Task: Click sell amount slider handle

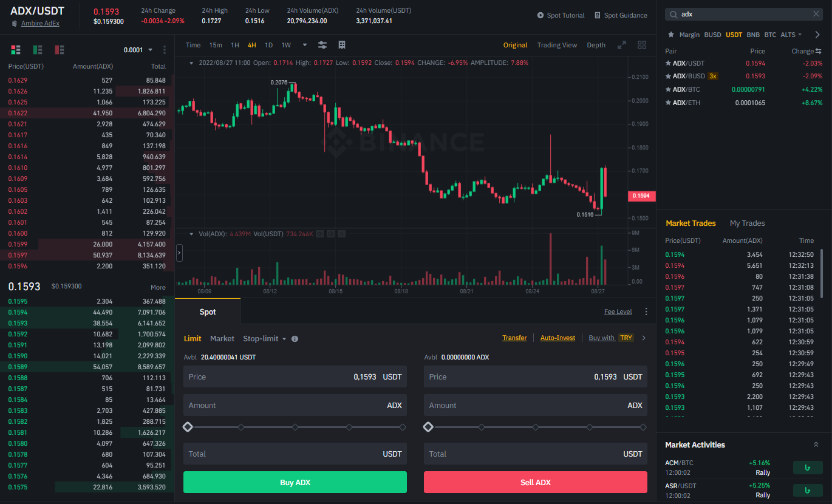Action: point(428,427)
